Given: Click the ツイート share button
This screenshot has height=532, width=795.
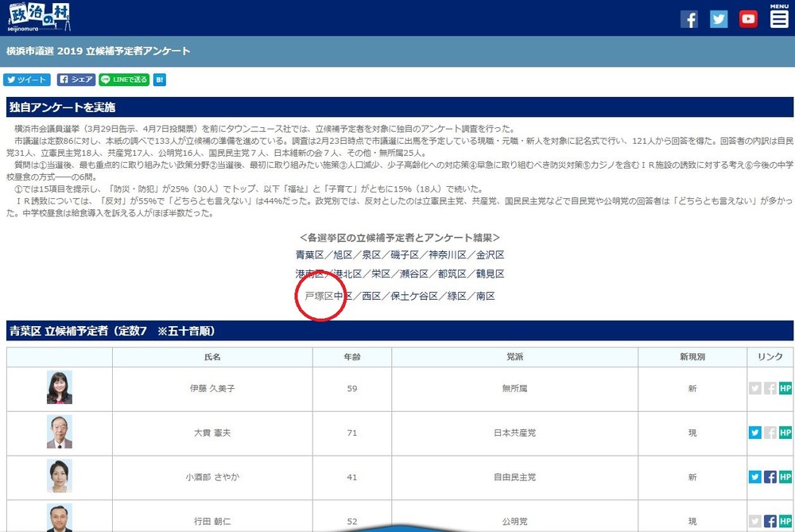Looking at the screenshot, I should [26, 80].
